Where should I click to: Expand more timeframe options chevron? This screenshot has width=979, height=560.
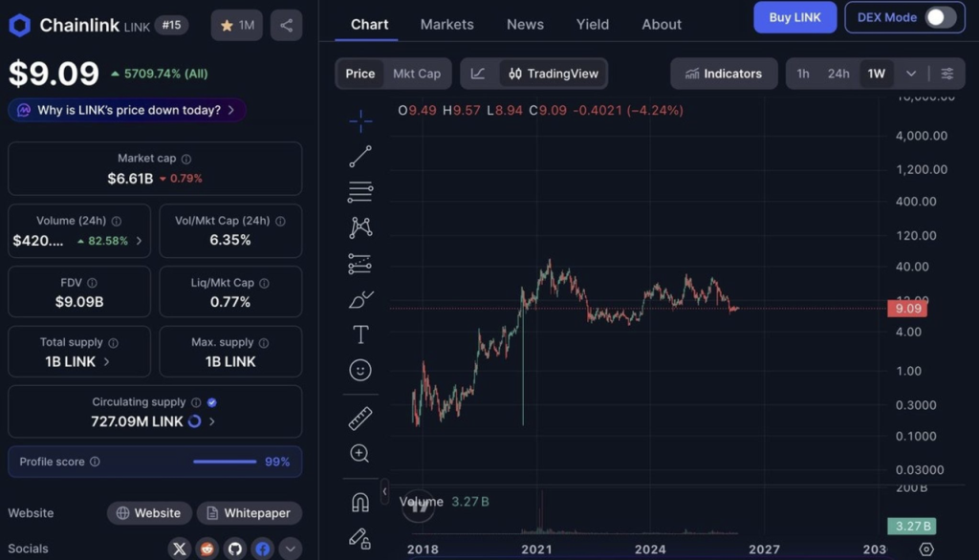coord(911,74)
